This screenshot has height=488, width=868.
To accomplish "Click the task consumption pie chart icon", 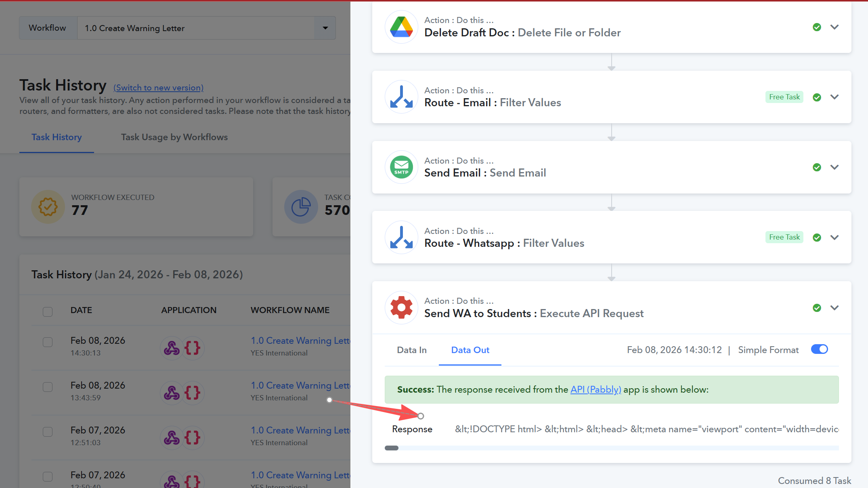I will 301,207.
